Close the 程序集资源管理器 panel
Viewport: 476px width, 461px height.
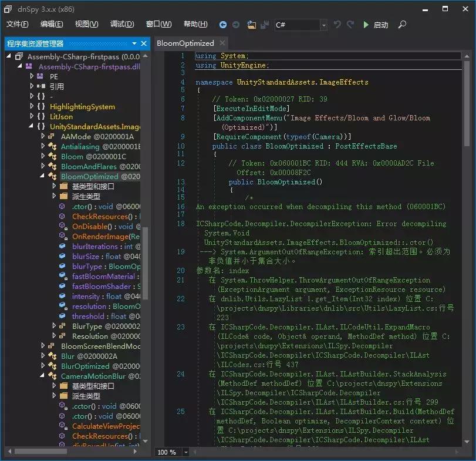tap(144, 43)
